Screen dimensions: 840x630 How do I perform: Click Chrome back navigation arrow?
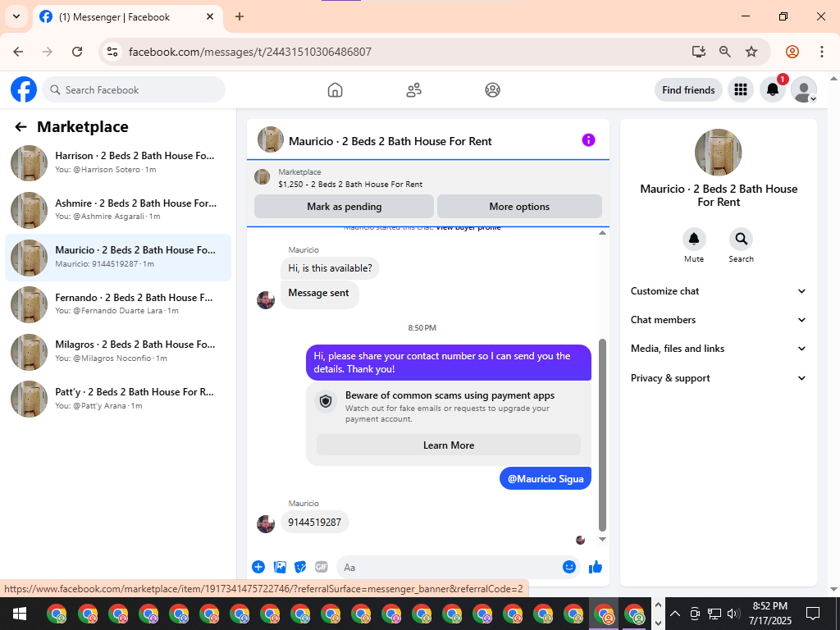[x=18, y=52]
